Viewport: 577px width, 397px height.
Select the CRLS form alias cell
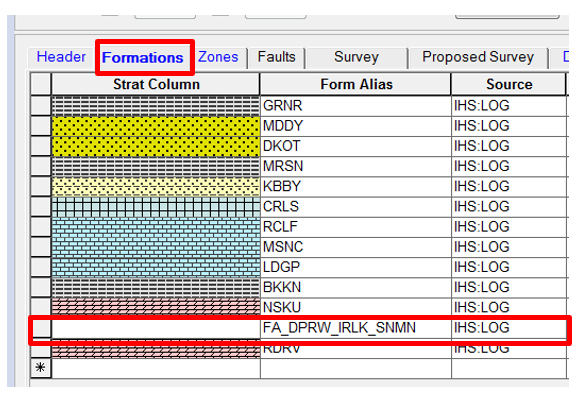point(355,207)
